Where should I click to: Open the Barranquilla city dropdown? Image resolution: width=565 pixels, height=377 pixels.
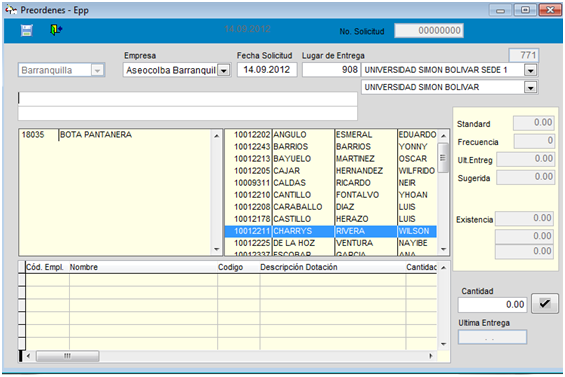[97, 70]
